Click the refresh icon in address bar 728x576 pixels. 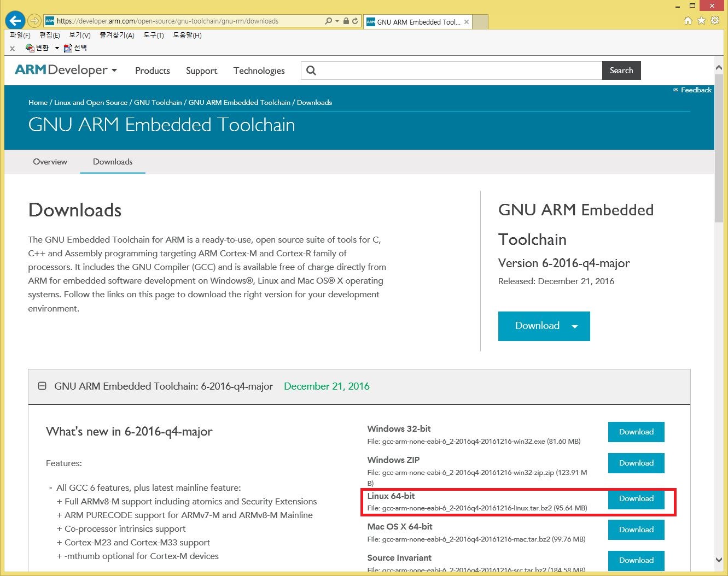[355, 21]
